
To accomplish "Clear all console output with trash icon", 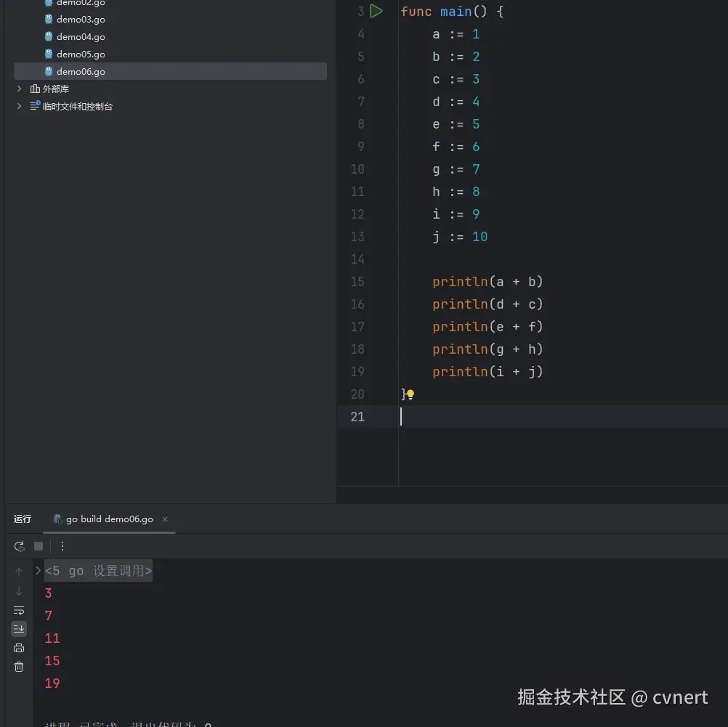I will pyautogui.click(x=19, y=667).
